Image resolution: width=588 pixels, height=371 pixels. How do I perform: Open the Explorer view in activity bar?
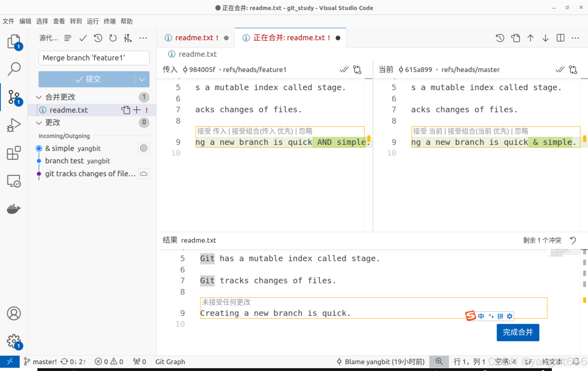14,41
